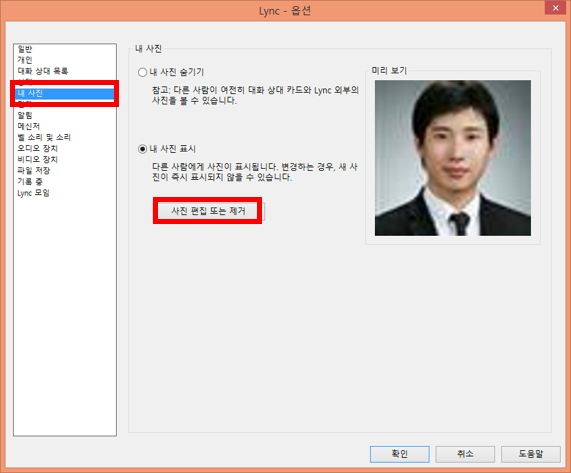Viewport: 571px width, 473px height.
Task: Click the profile photo preview image
Action: click(x=453, y=158)
